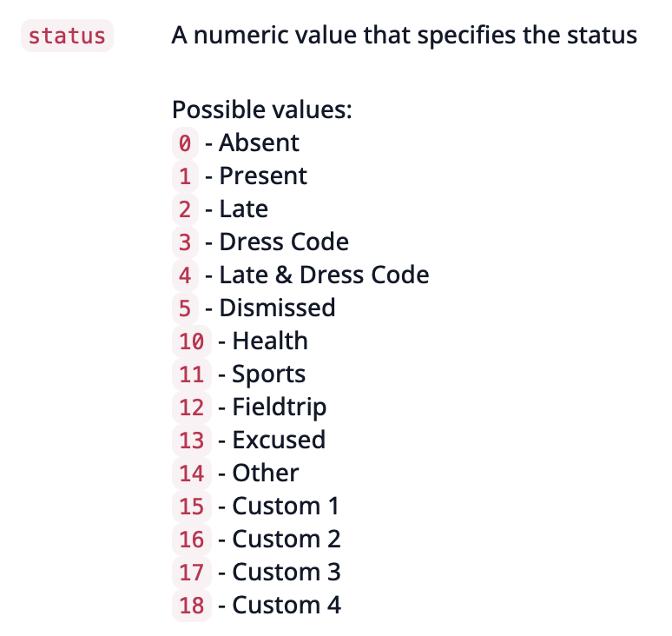Click the 17 badge for Custom 3
Screen dimensions: 672x636
pos(192,573)
